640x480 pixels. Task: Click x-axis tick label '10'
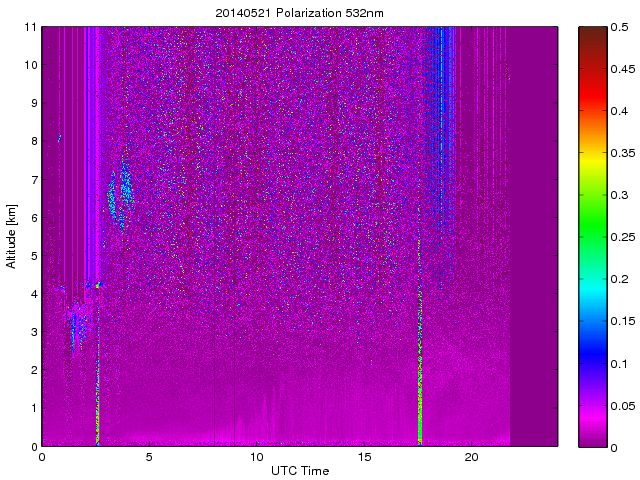(x=257, y=457)
